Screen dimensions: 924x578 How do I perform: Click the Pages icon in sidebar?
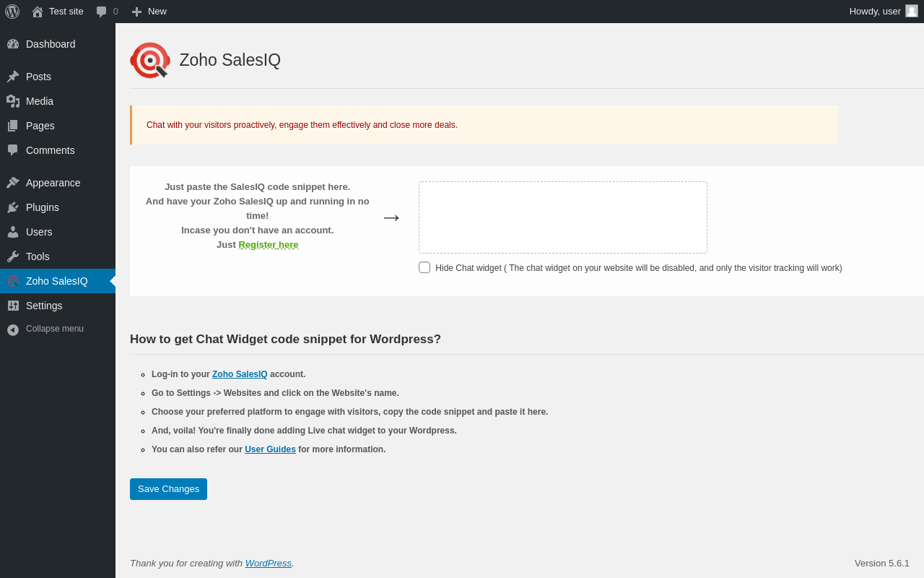click(x=13, y=126)
